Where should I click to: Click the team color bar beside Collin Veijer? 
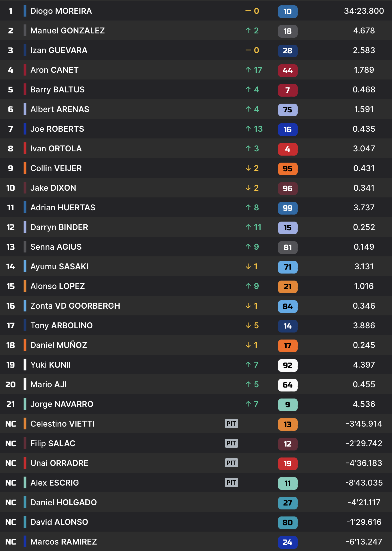click(25, 168)
